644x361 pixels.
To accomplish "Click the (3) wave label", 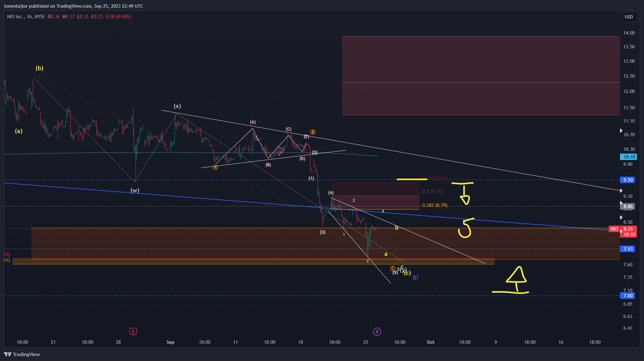I will (322, 232).
